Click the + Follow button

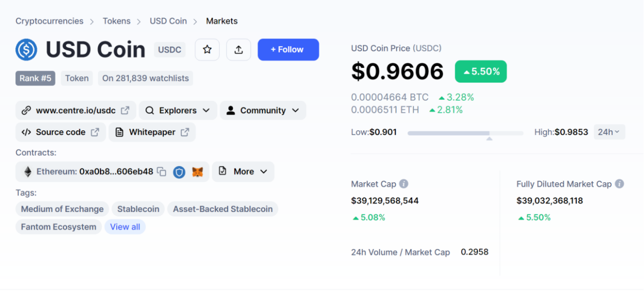coord(288,50)
